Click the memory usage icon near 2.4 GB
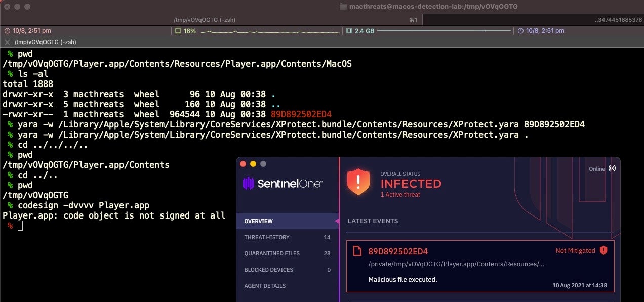The image size is (644, 302). click(349, 31)
